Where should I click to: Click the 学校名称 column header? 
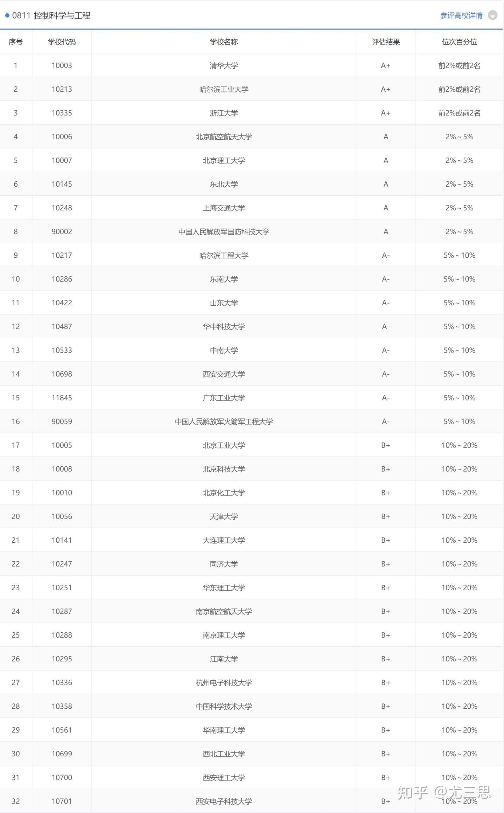click(x=224, y=42)
